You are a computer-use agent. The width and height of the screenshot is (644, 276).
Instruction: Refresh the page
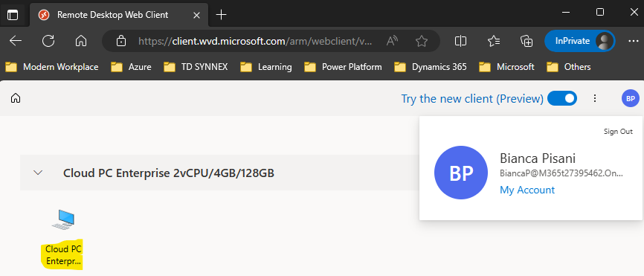48,41
